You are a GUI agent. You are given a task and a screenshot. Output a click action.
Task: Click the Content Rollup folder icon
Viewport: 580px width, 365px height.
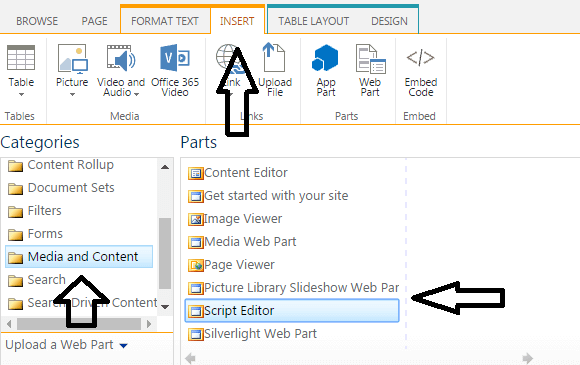(15, 166)
